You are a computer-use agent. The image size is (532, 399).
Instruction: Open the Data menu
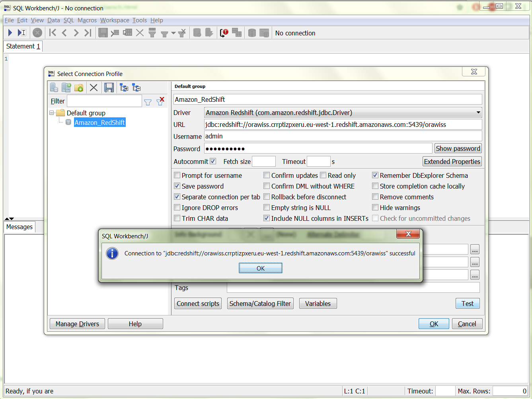point(53,20)
